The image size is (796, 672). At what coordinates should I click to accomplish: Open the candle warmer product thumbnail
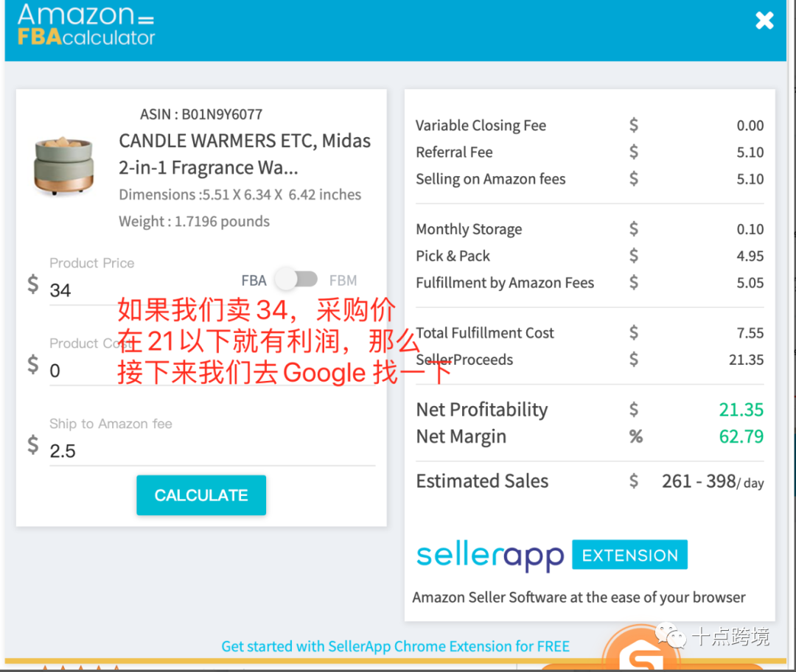click(x=64, y=166)
